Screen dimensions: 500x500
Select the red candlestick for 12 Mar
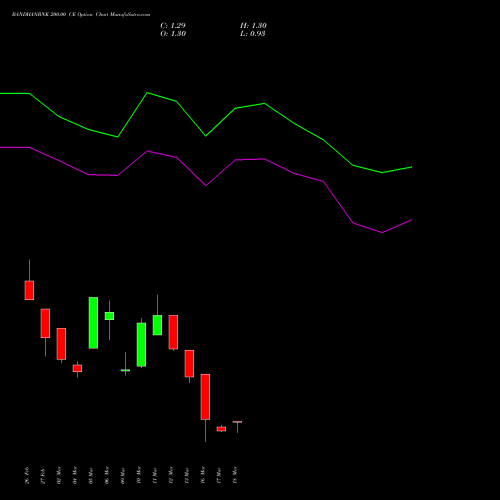[x=173, y=332]
